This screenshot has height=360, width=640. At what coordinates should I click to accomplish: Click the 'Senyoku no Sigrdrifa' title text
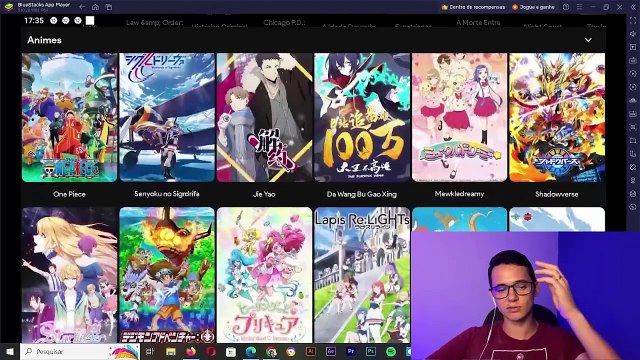[167, 194]
